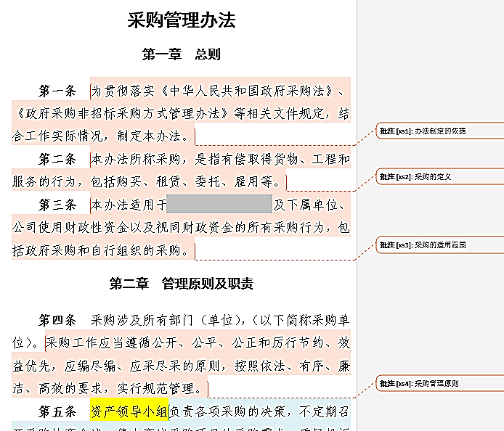Click the 第五条 article label
The image size is (504, 431).
click(57, 411)
